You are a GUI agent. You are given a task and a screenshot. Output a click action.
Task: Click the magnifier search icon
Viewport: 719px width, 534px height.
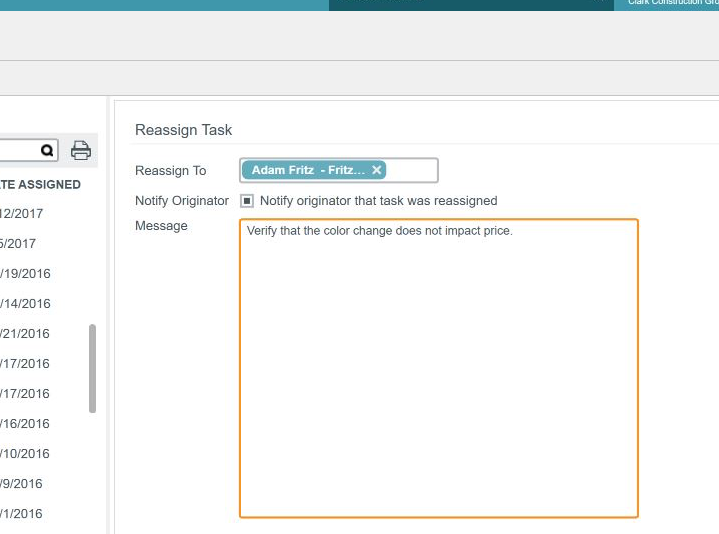tap(47, 150)
